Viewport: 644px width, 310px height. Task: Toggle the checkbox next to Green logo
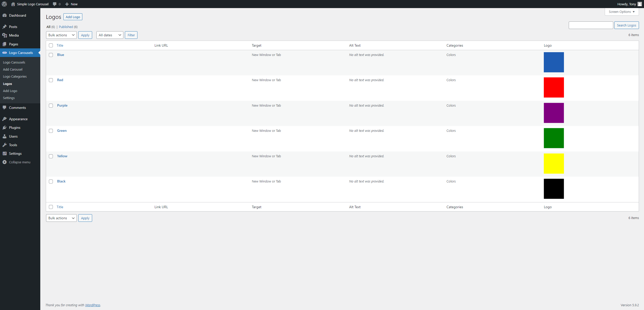(x=51, y=131)
